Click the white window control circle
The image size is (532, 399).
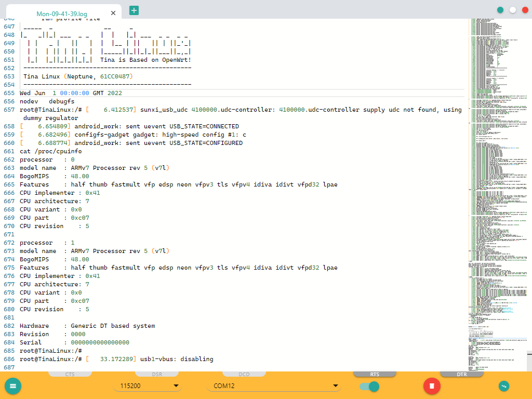pyautogui.click(x=513, y=10)
